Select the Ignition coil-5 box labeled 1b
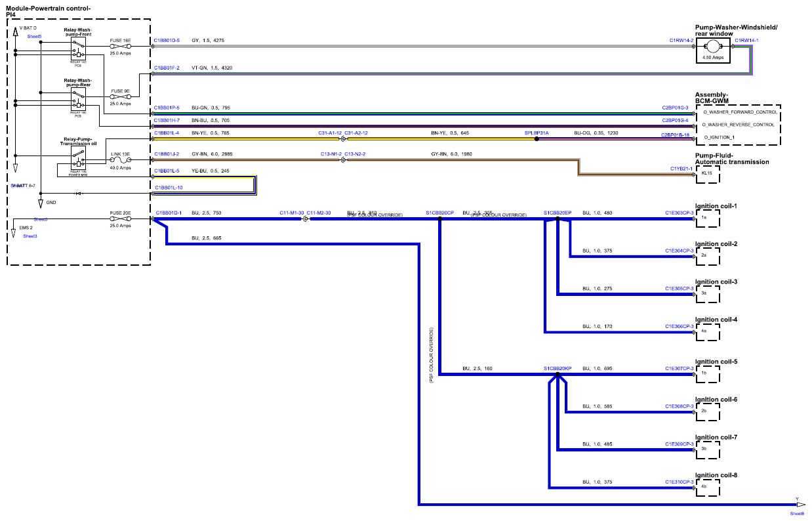This screenshot has width=812, height=521. coord(707,375)
